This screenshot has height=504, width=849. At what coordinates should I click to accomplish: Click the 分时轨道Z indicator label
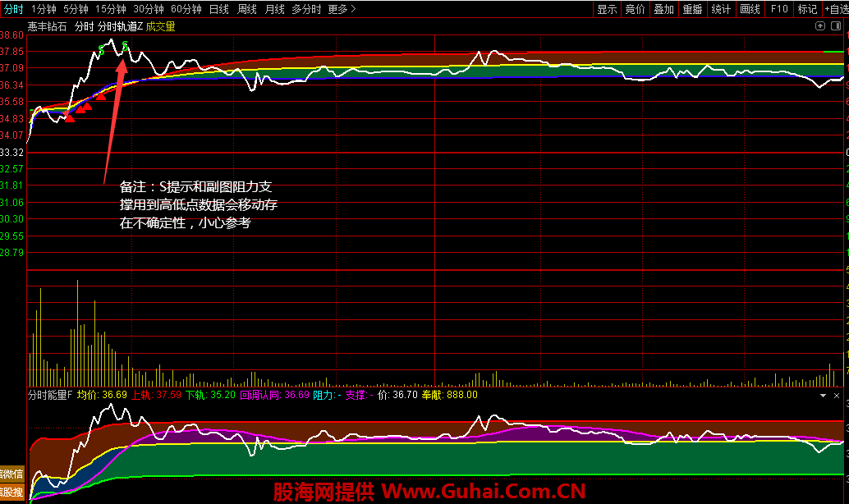click(120, 26)
